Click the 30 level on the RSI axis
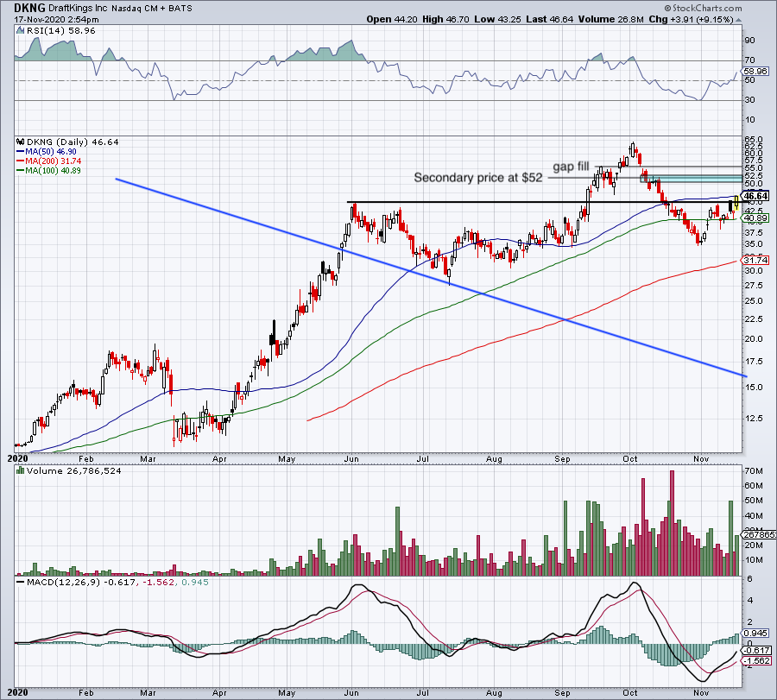Screen dimensions: 777x700 click(x=749, y=100)
